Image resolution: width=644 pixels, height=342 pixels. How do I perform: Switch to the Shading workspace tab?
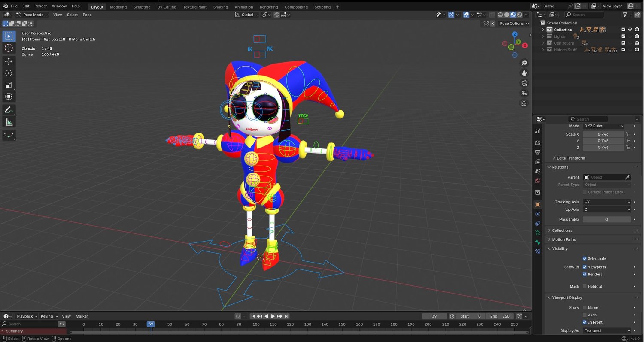point(220,7)
